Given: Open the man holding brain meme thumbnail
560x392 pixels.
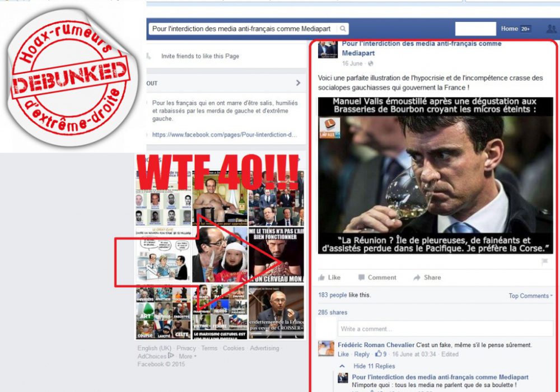Looking at the screenshot, I should point(276,255).
